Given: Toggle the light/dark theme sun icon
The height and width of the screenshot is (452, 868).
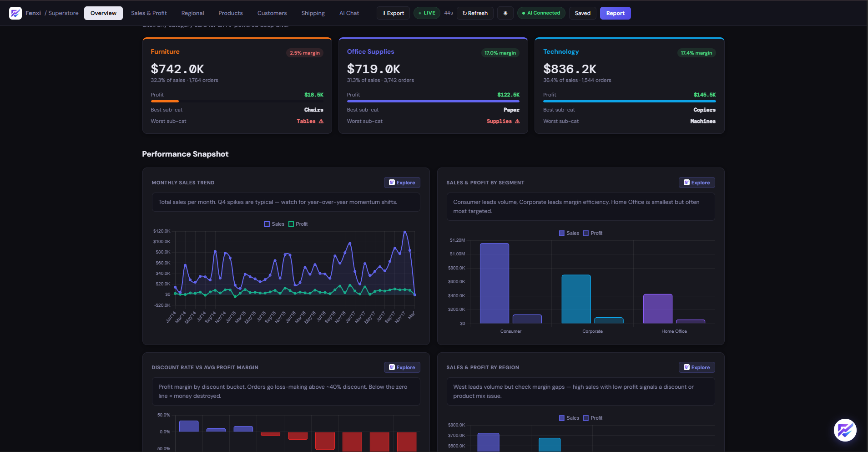Looking at the screenshot, I should [505, 13].
